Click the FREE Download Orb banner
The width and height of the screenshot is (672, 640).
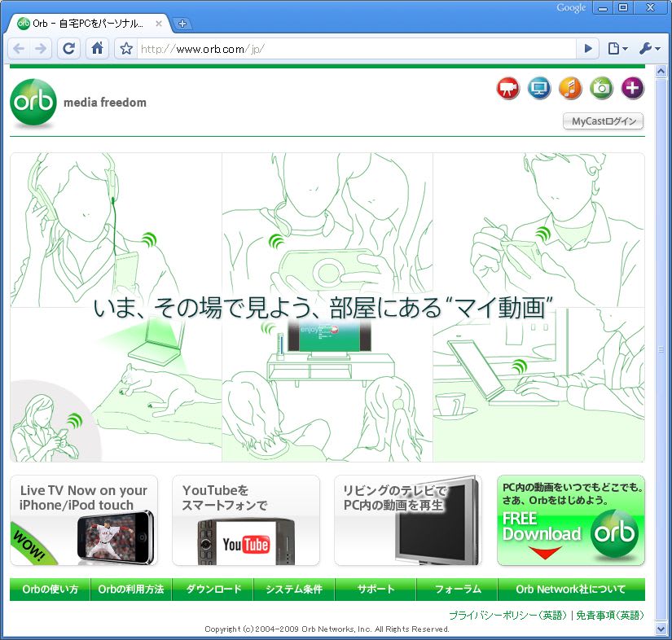coord(571,520)
